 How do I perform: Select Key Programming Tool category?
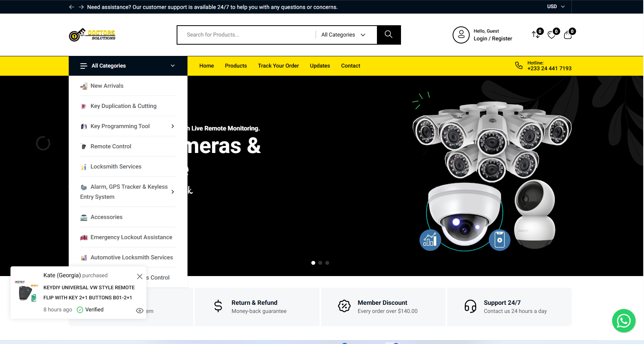(x=120, y=126)
